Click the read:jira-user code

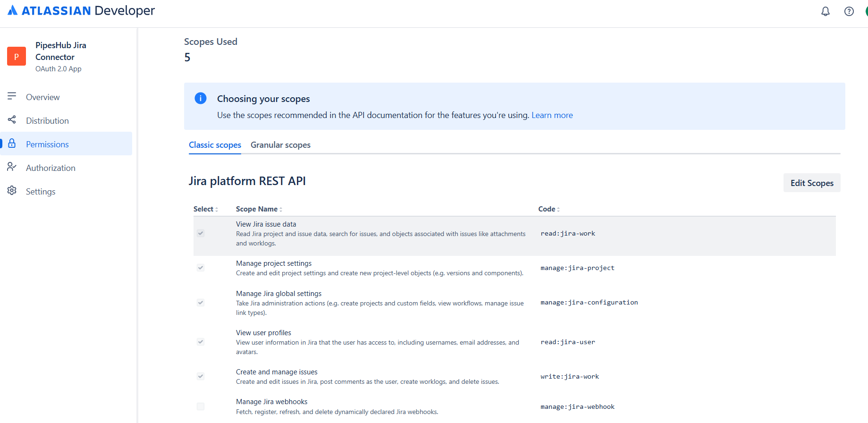568,342
